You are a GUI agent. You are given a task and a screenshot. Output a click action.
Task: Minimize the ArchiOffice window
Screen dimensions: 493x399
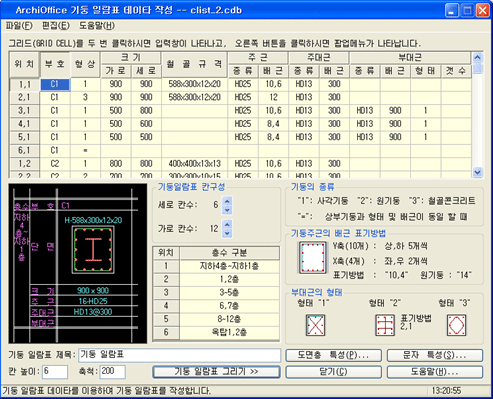[452, 11]
